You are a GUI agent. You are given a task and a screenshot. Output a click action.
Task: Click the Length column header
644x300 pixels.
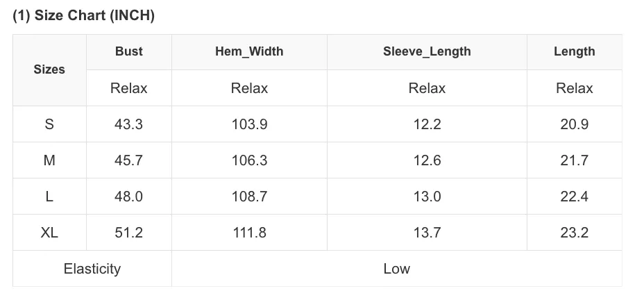click(574, 51)
